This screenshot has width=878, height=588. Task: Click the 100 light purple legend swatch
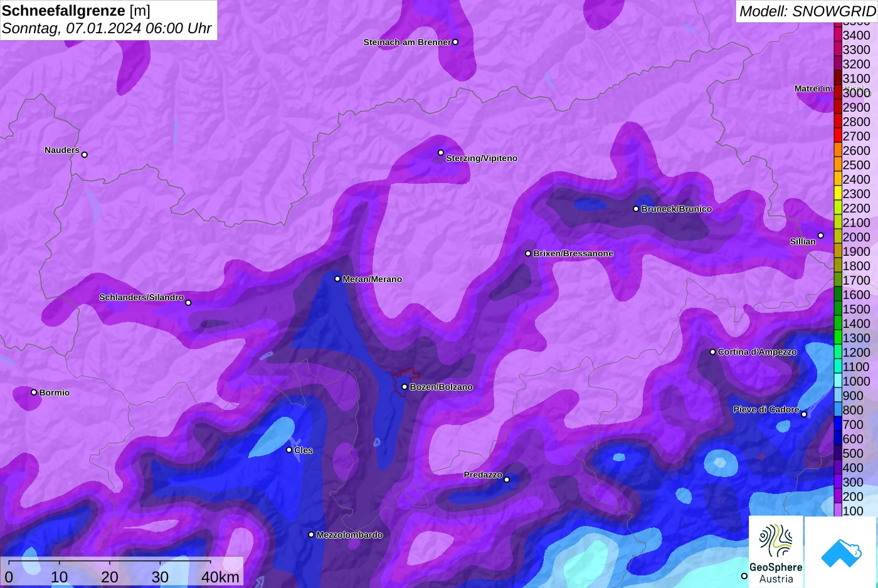(x=838, y=511)
